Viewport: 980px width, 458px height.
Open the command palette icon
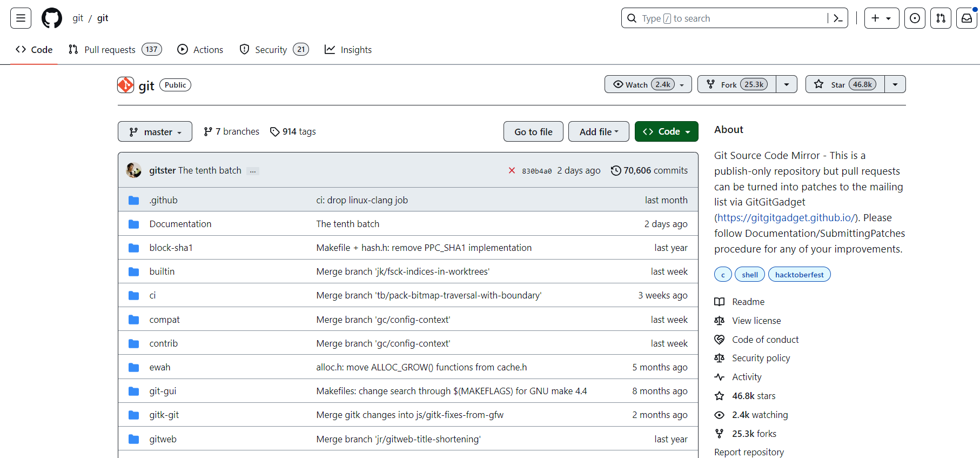838,18
